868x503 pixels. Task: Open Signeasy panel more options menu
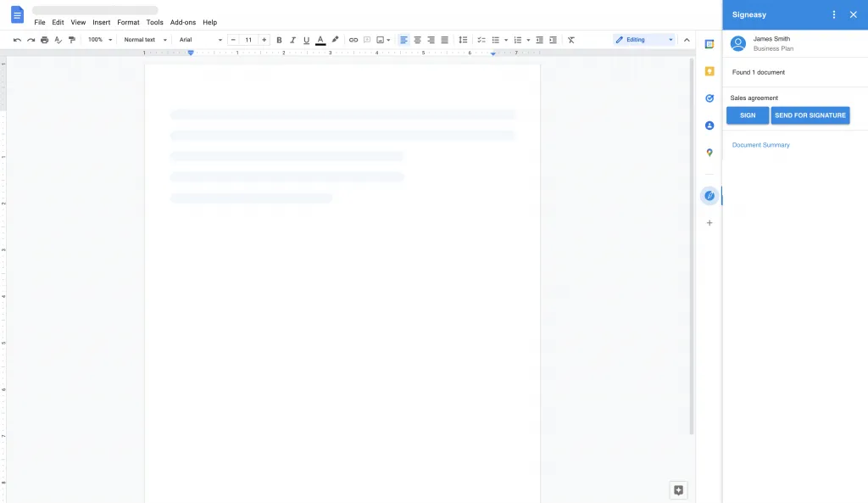(x=834, y=15)
